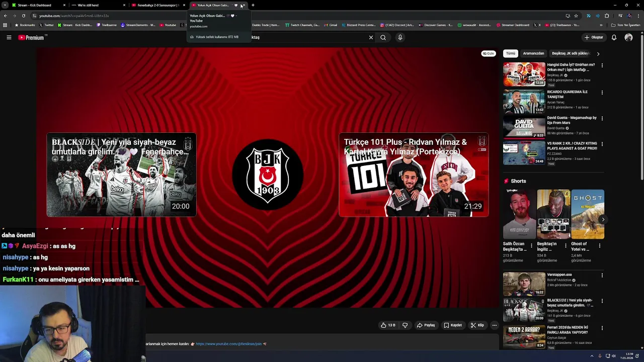Open options for Verstappen.exe video
The height and width of the screenshot is (362, 644).
tap(602, 276)
